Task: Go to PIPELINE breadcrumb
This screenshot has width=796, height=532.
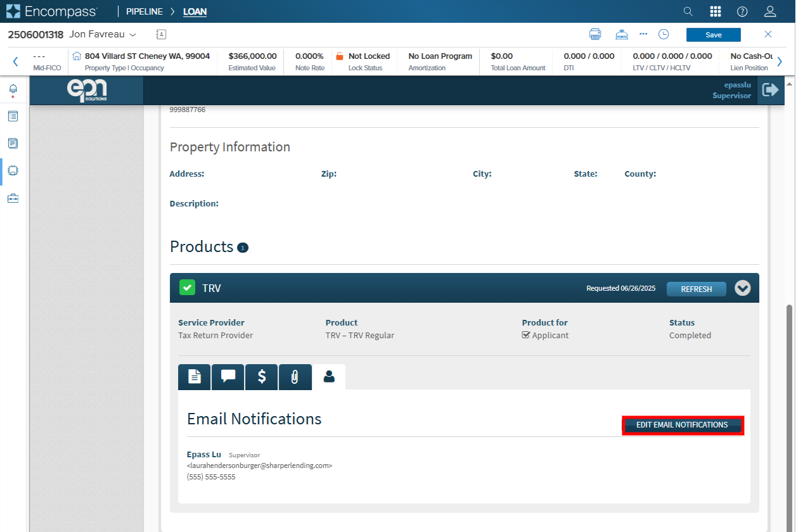Action: tap(144, 11)
